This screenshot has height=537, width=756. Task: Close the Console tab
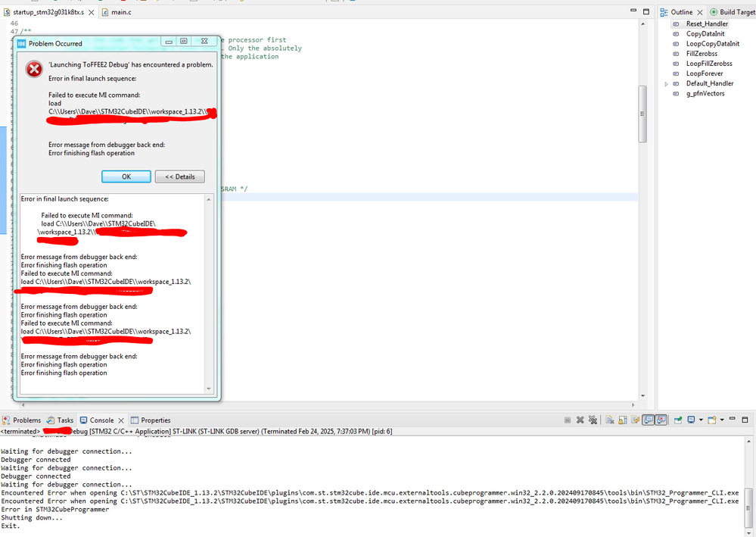[x=121, y=420]
